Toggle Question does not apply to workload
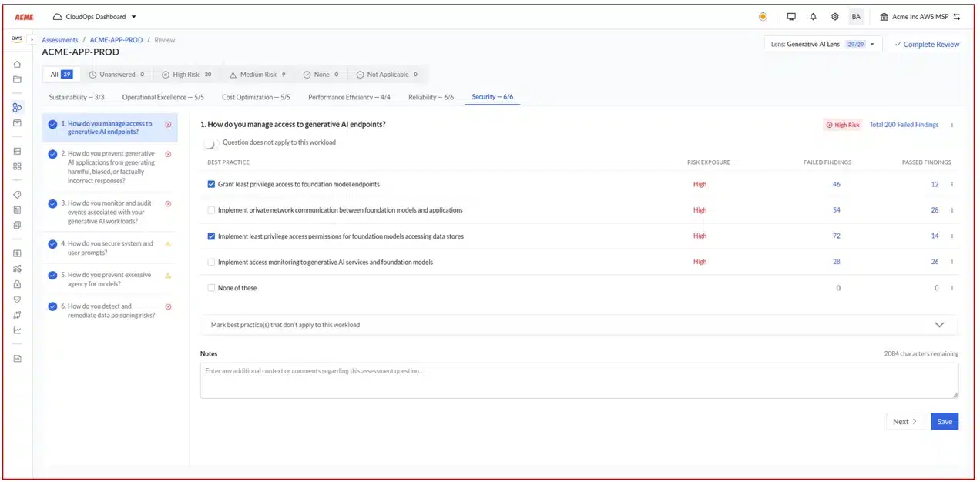 [210, 143]
